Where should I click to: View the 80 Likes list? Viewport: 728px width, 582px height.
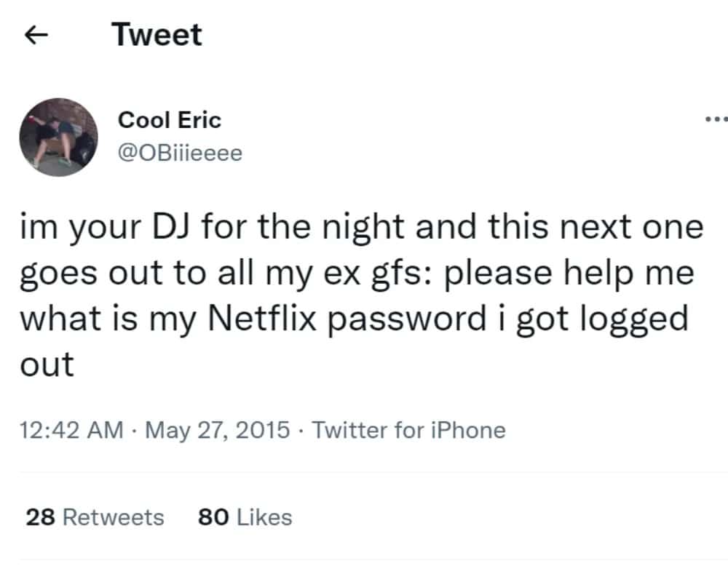[245, 517]
